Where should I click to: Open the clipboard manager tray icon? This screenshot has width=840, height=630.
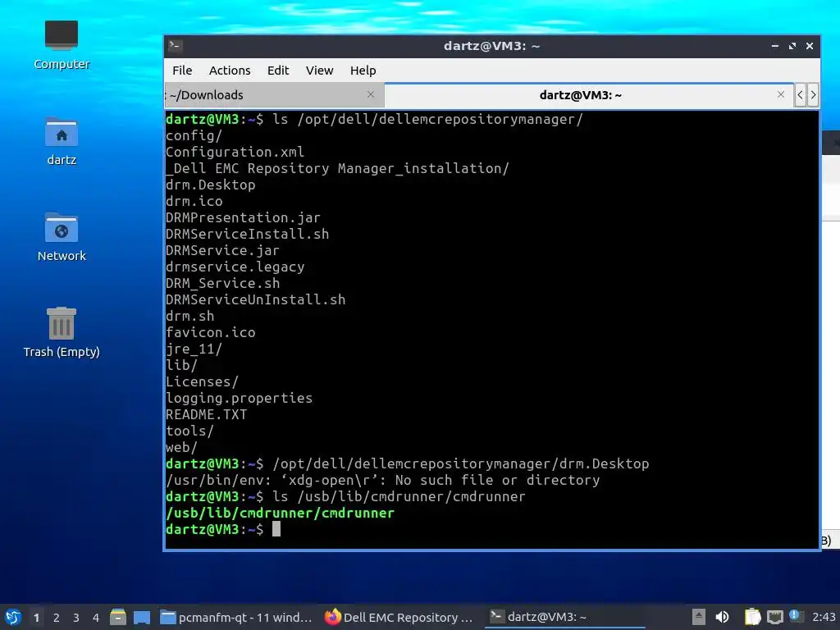pos(752,617)
